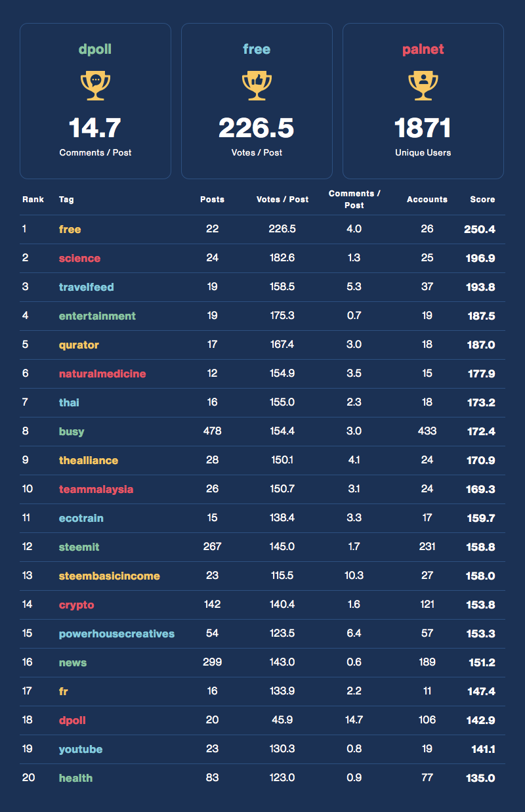525x812 pixels.
Task: Open the entertainment tag link
Action: click(97, 316)
